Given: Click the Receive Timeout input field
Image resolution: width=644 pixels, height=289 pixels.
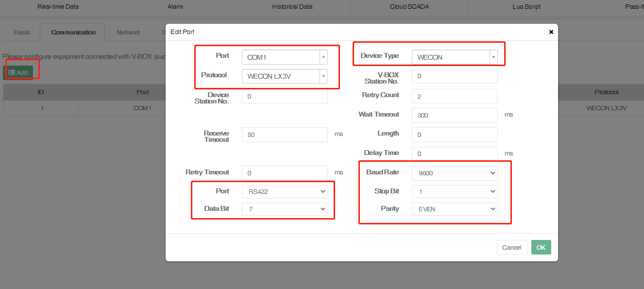Looking at the screenshot, I should coord(285,135).
